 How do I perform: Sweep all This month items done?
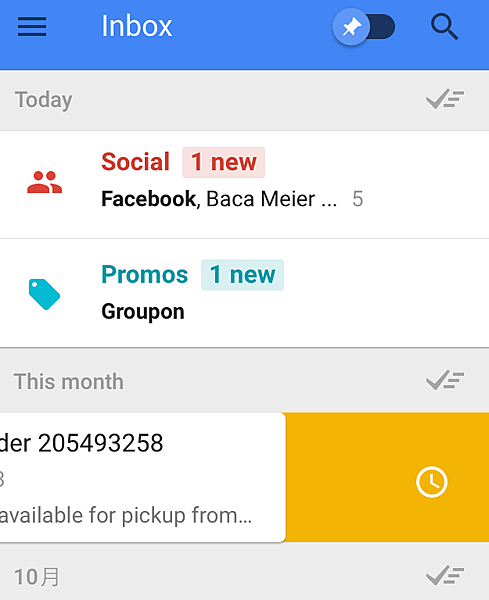[x=445, y=380]
